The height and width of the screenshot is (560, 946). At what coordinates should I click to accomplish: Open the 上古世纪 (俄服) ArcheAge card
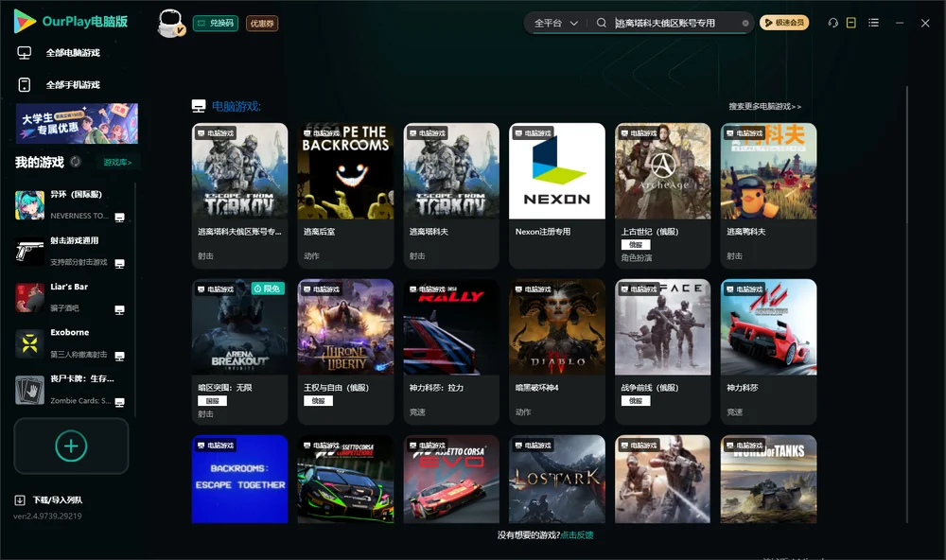pos(662,196)
